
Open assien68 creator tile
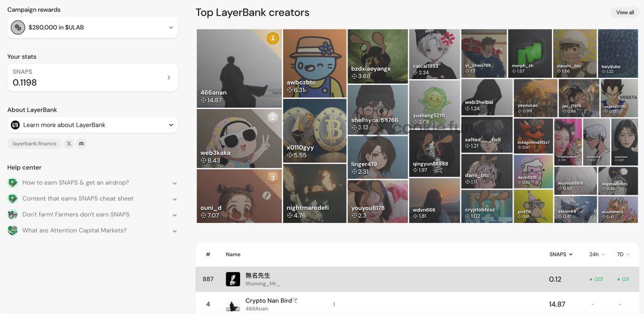point(575,209)
